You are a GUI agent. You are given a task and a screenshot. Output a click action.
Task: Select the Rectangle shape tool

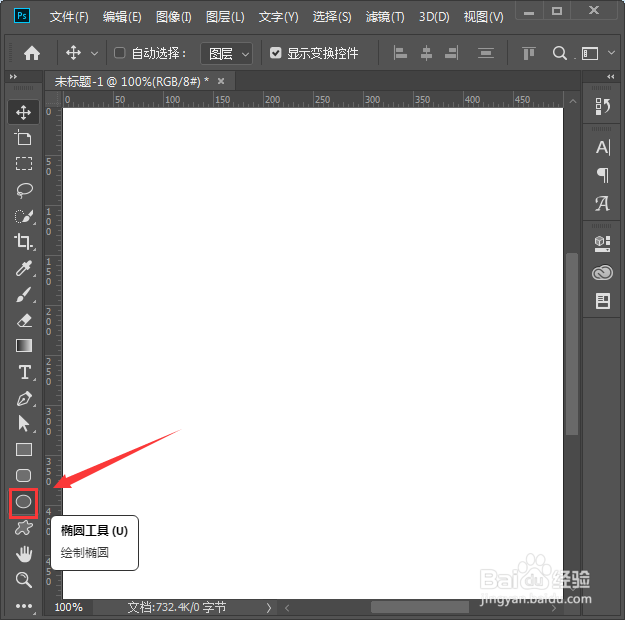pos(24,450)
